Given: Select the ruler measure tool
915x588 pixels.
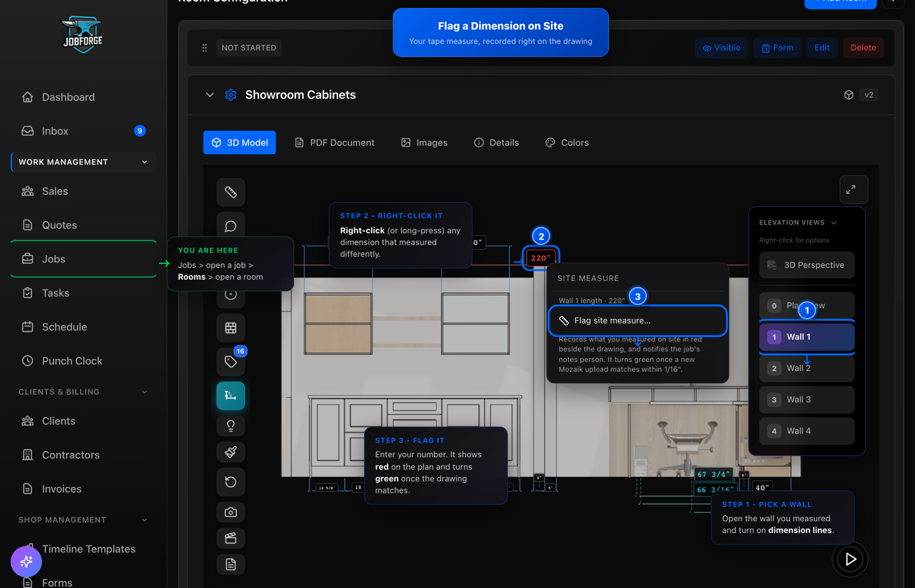Looking at the screenshot, I should click(231, 192).
